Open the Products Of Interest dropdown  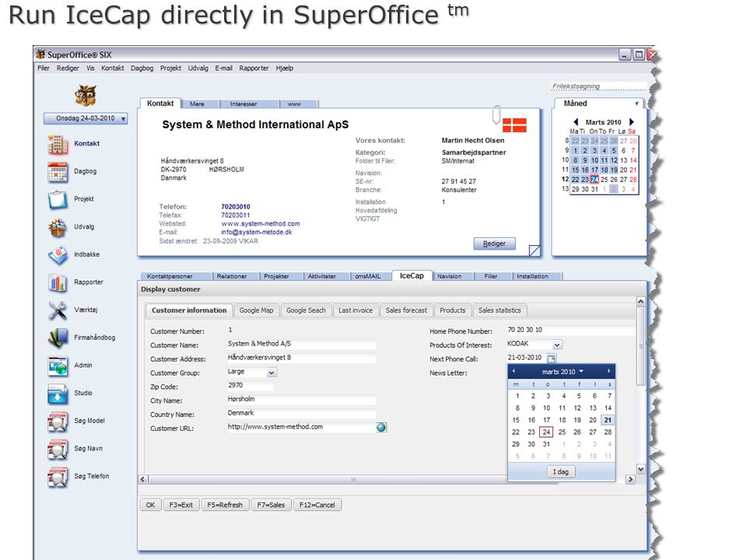pos(557,345)
